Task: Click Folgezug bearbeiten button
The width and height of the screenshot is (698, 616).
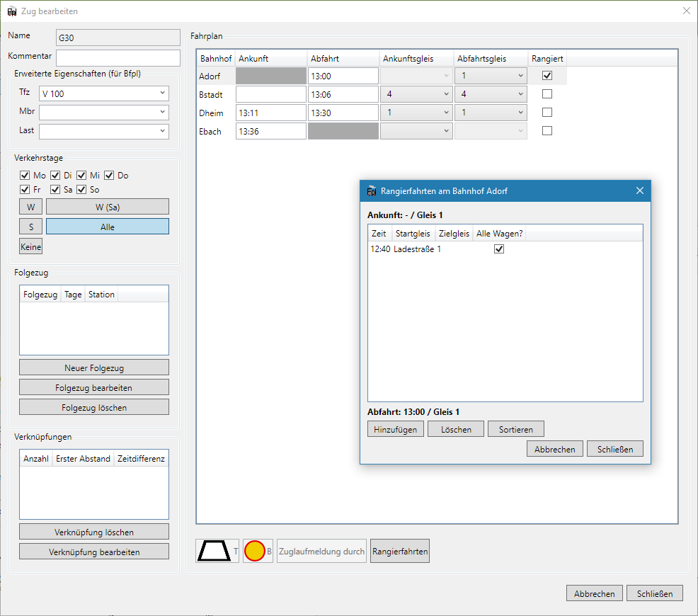Action: [x=94, y=387]
